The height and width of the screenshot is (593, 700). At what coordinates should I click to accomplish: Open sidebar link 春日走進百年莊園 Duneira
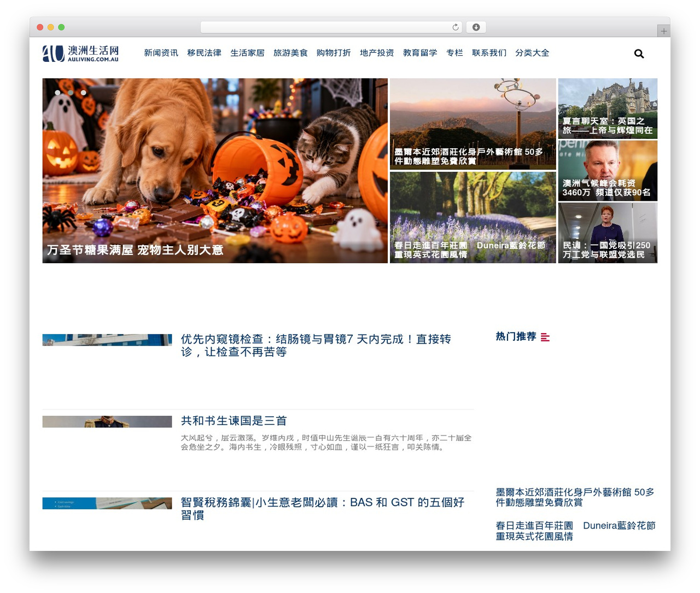point(575,531)
